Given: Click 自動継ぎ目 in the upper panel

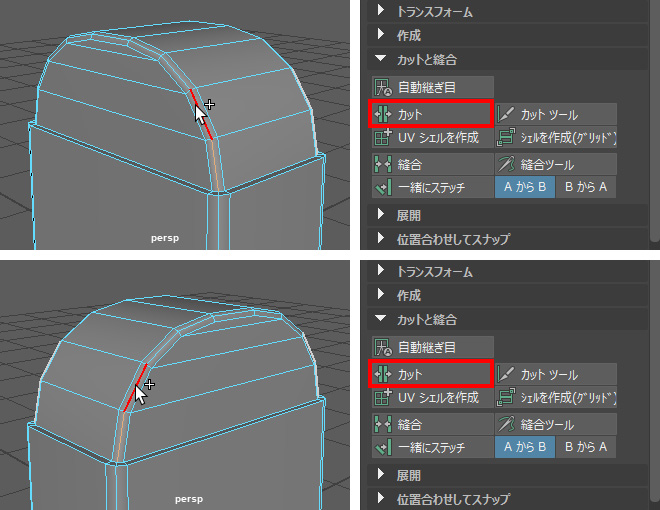Looking at the screenshot, I should (431, 88).
